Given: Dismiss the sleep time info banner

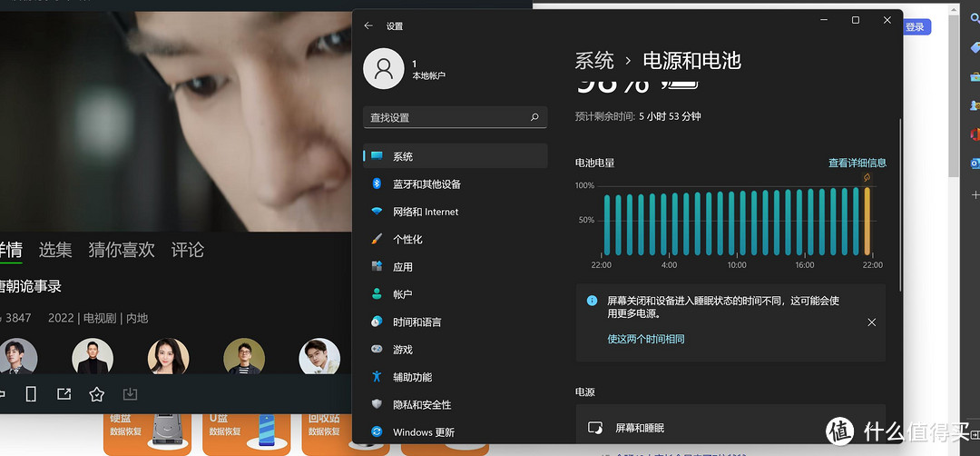Looking at the screenshot, I should 871,322.
